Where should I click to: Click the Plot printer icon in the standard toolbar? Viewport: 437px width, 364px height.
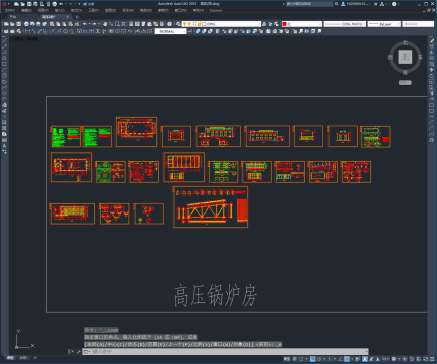26,24
